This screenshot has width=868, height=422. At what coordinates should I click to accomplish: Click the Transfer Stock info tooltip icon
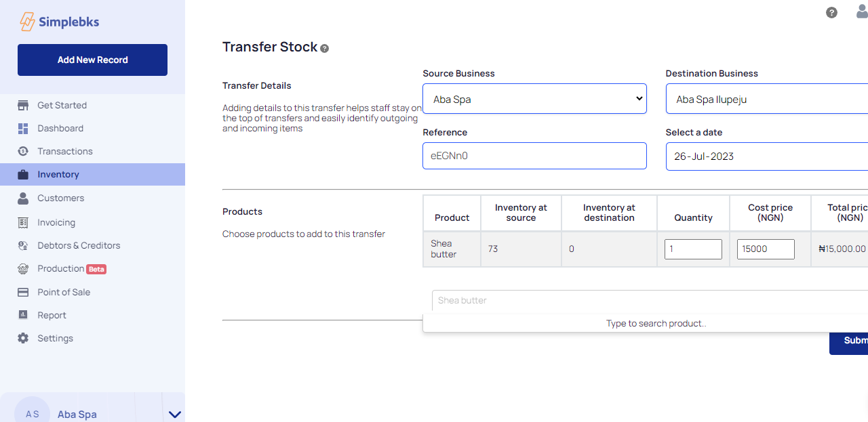click(325, 49)
